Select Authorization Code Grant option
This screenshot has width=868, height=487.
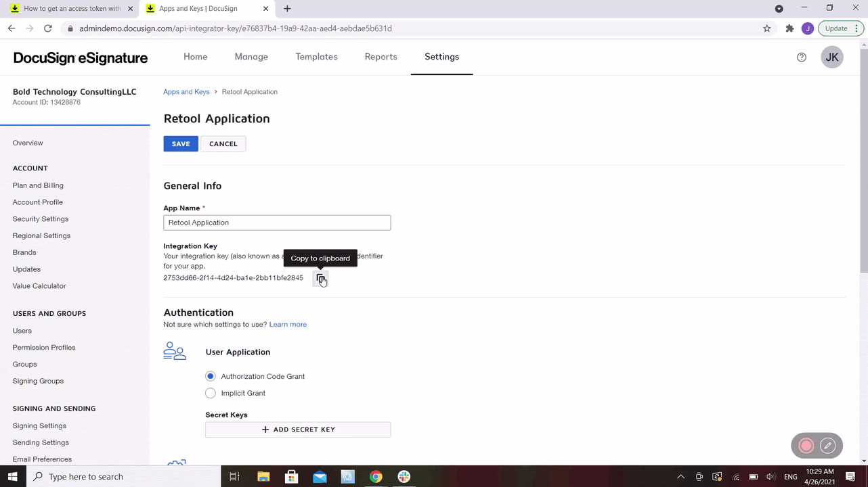(x=211, y=376)
